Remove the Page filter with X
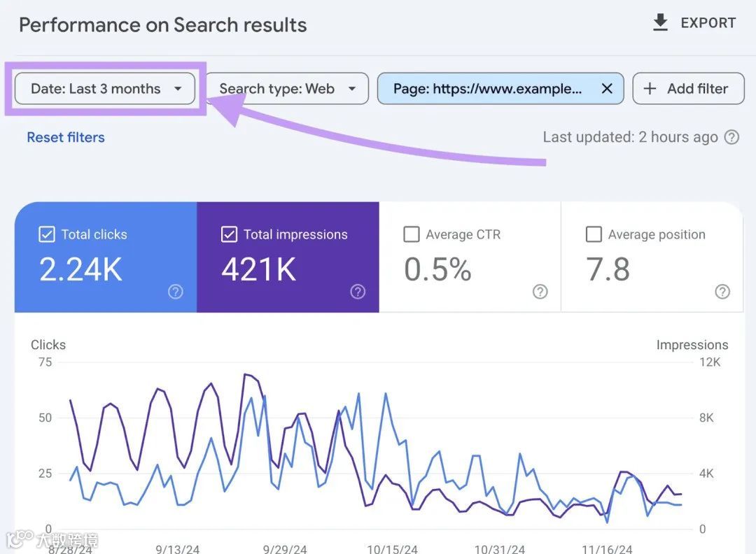 [607, 89]
